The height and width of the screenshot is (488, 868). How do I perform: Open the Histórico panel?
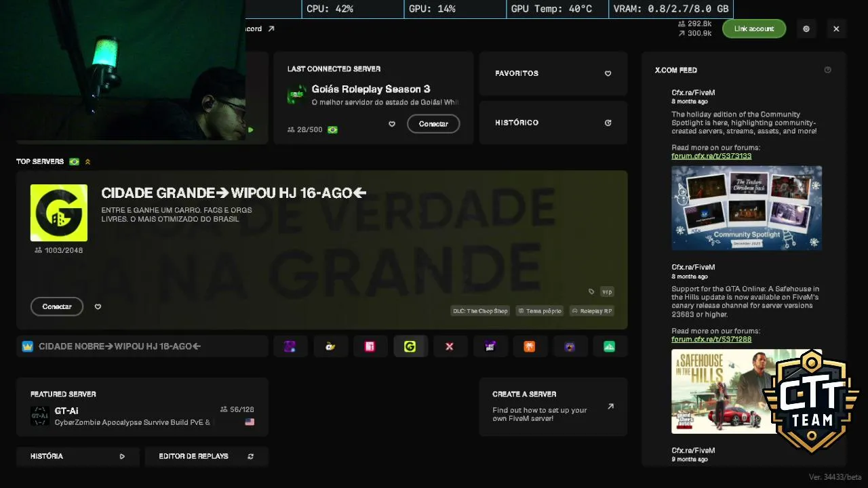pos(553,123)
